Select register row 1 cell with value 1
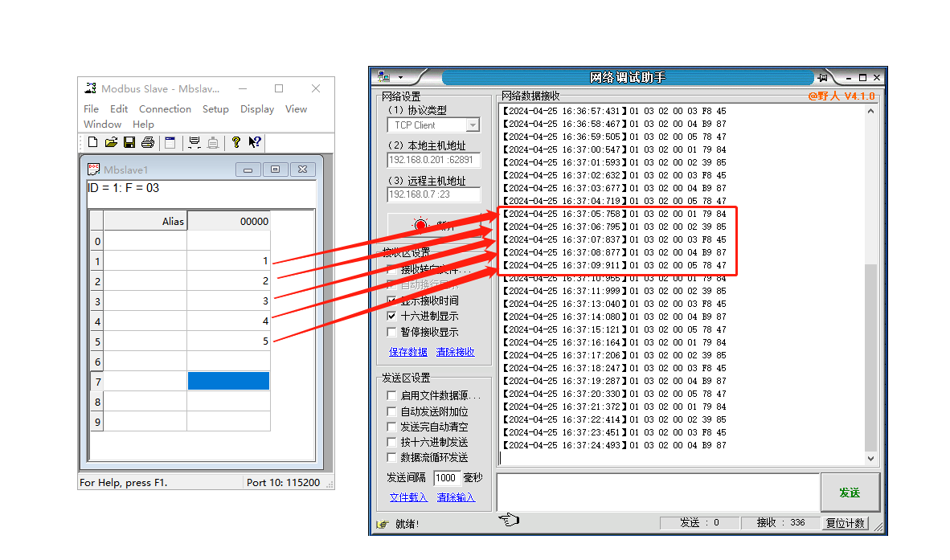The width and height of the screenshot is (950, 560). tap(228, 261)
